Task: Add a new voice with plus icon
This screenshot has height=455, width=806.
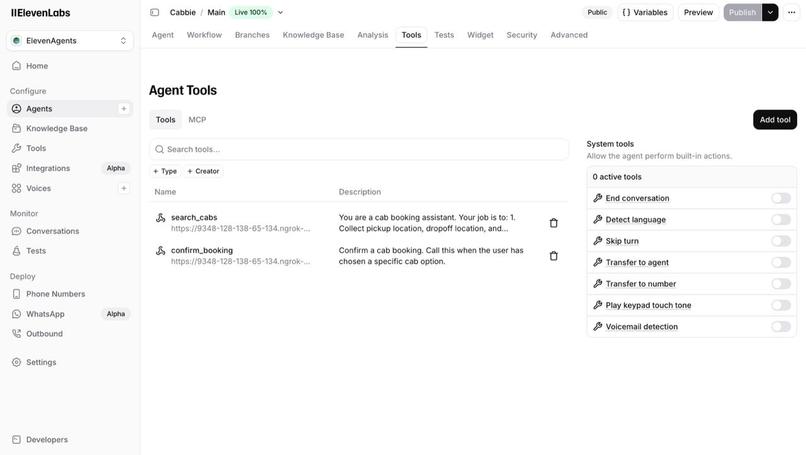Action: [123, 188]
